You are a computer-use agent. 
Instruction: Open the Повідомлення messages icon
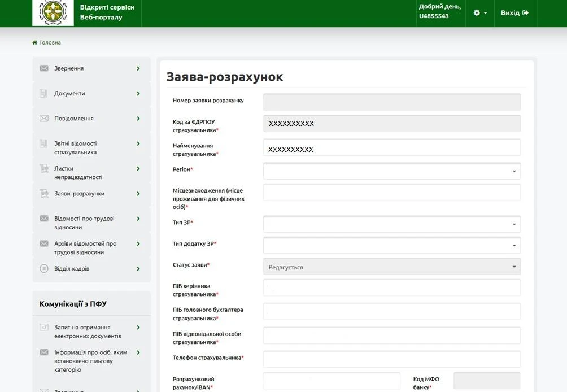coord(43,118)
